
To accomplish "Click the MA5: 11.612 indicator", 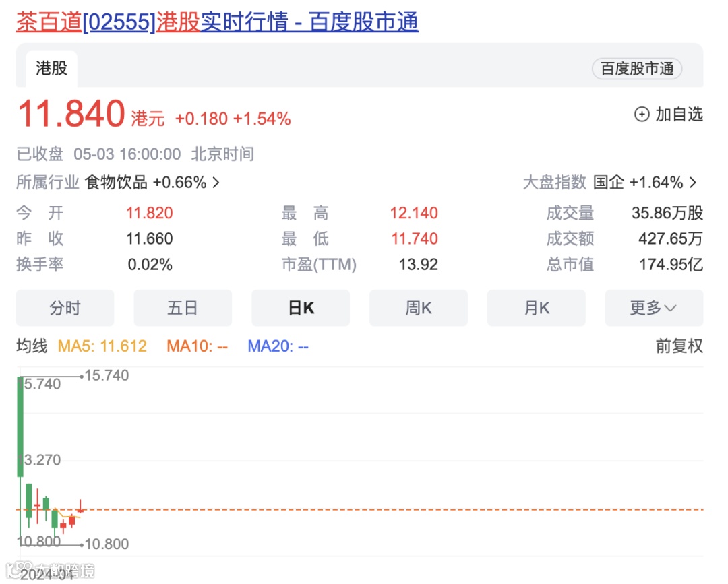I will 102,346.
